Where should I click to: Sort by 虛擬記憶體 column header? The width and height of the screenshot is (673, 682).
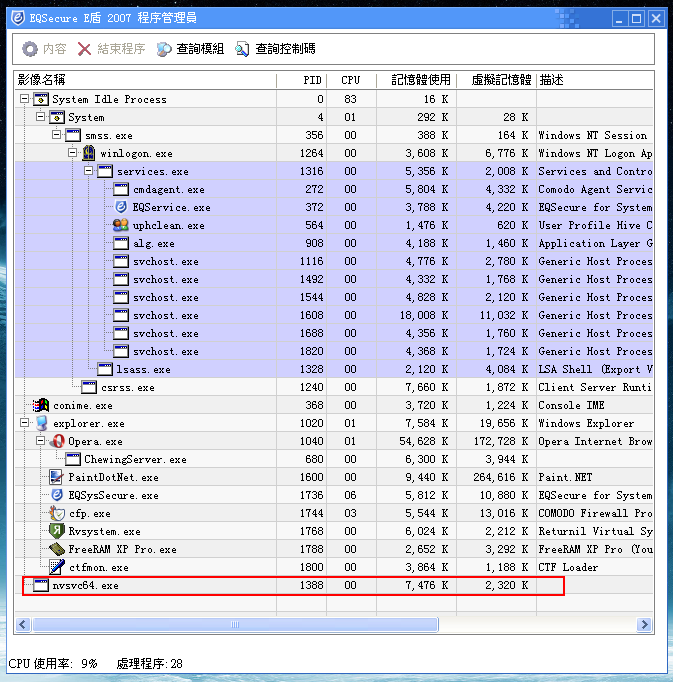click(x=496, y=80)
